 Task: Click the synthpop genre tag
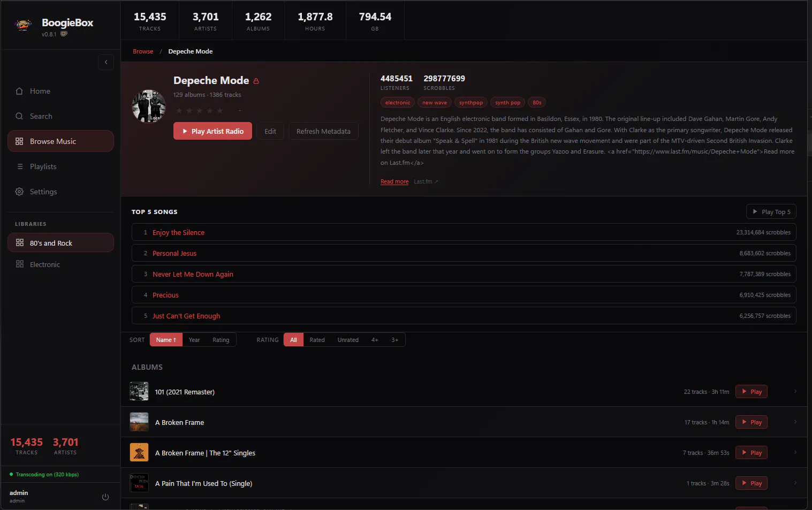tap(471, 103)
